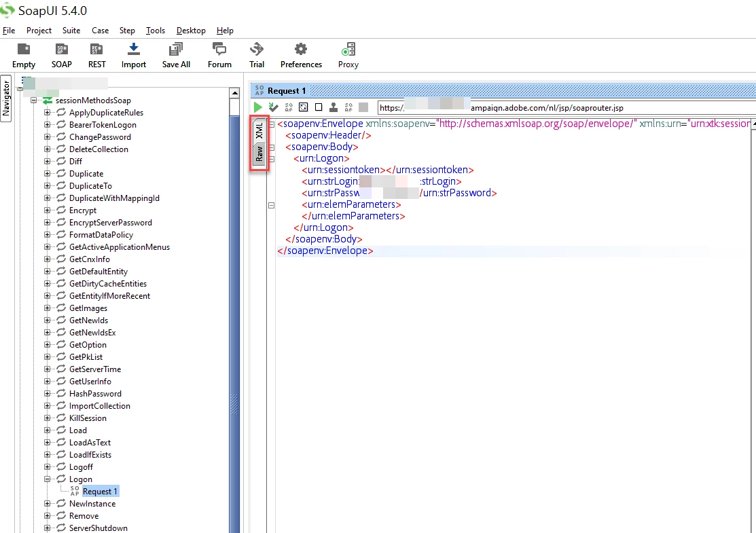Fold the urn:Logon XML element
Viewport: 756px width, 533px height.
tap(272, 159)
